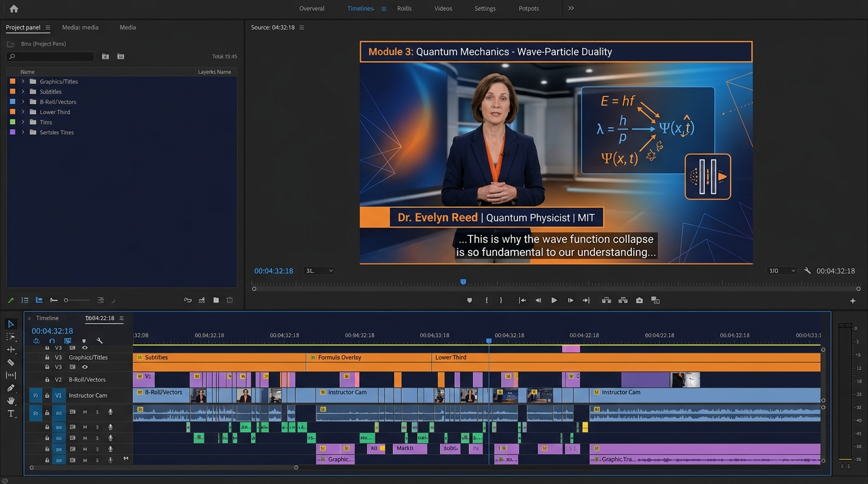This screenshot has height=484, width=868.
Task: Click the sort icons button in Project panel
Action: [100, 300]
